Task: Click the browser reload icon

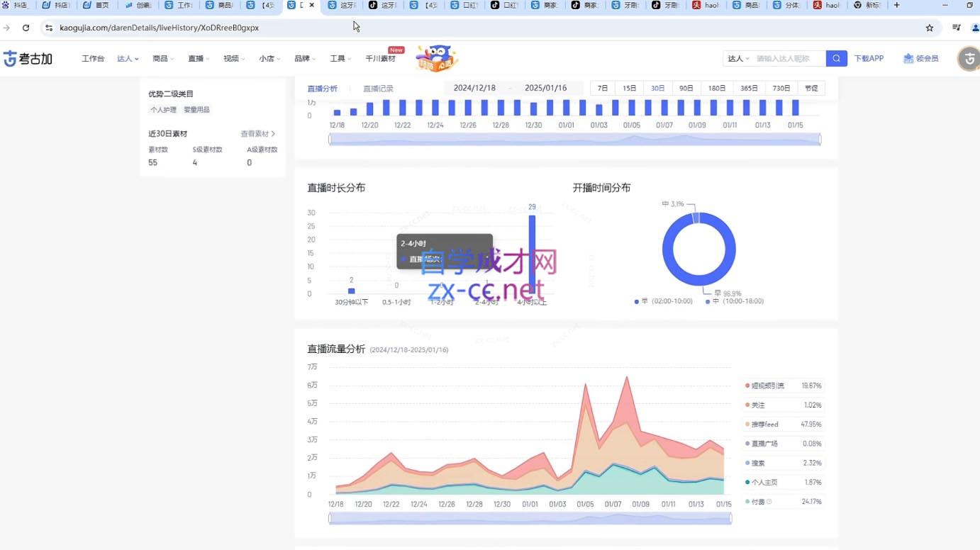Action: point(26,28)
